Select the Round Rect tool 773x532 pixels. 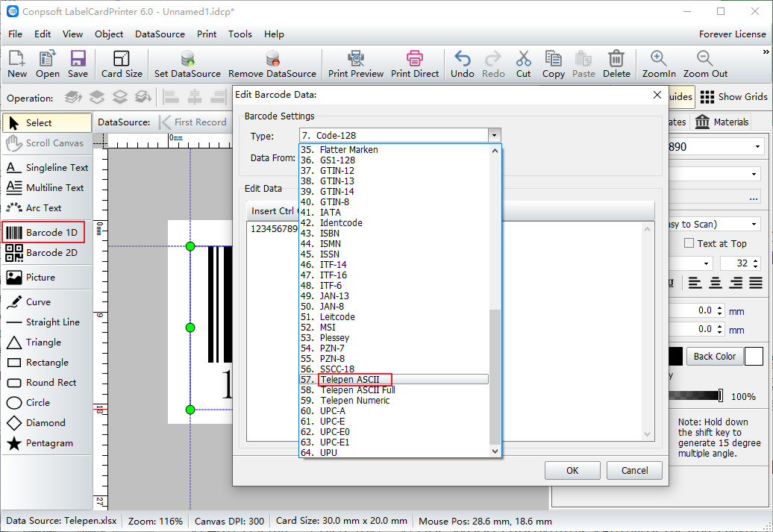(x=47, y=383)
